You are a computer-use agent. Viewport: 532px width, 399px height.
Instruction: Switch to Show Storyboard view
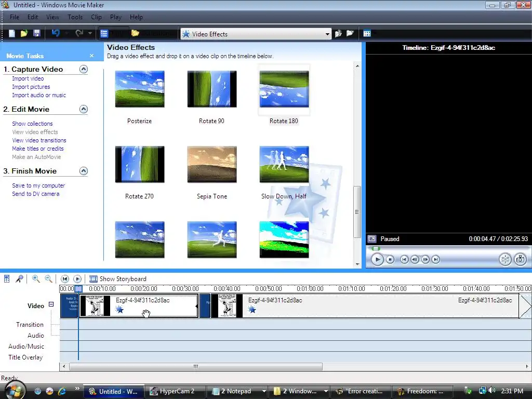(x=118, y=279)
